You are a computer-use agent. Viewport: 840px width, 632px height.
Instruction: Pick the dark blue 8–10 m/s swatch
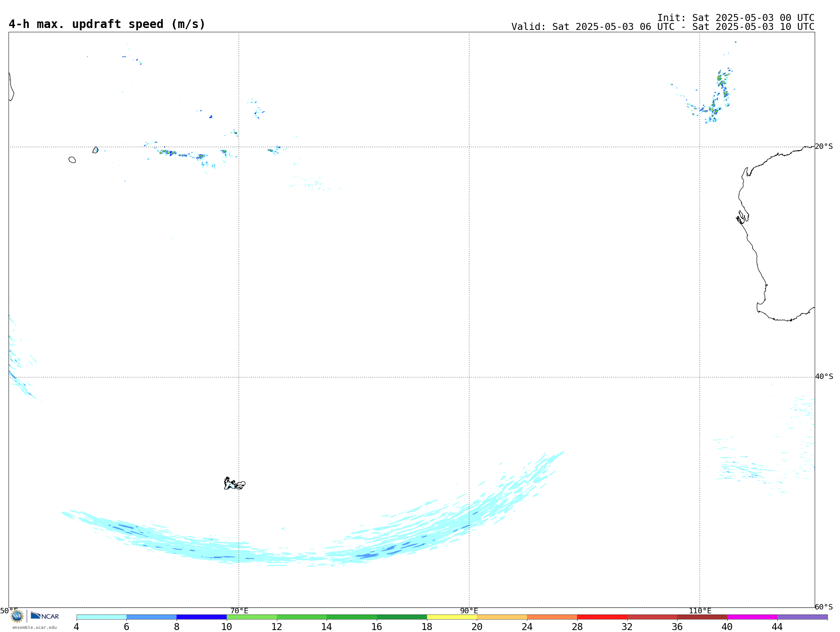pos(201,617)
